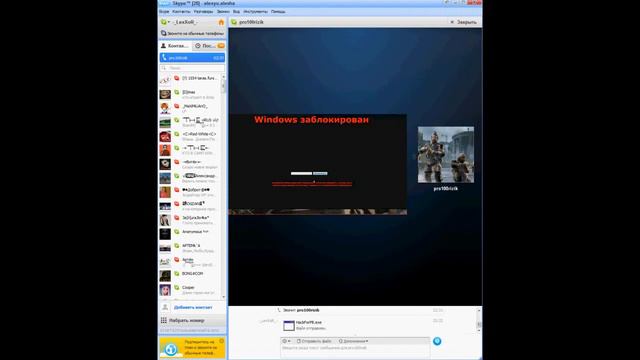640x360 pixels.
Task: Click the Закрыть button in conversation header
Action: point(463,22)
